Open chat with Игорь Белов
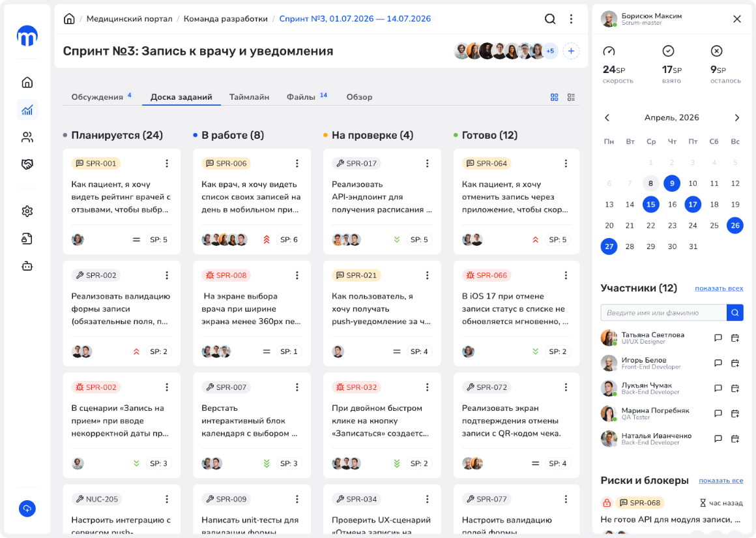 718,363
